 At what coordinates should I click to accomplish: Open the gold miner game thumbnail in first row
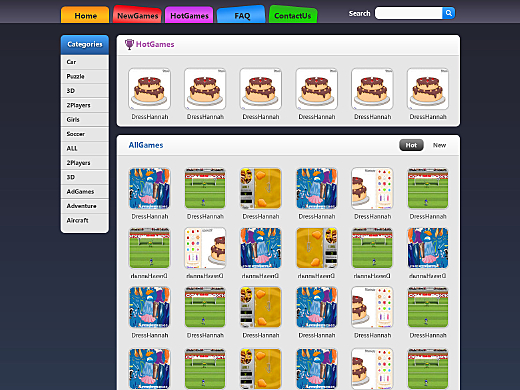tap(261, 189)
